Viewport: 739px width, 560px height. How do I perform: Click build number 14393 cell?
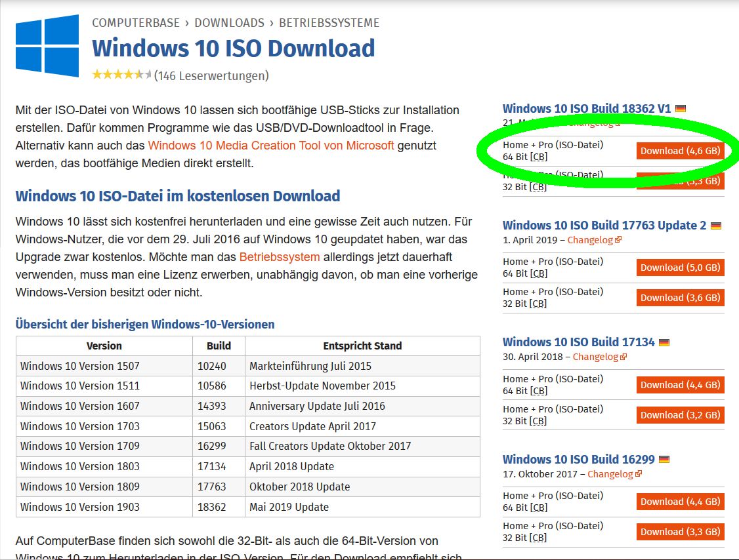[219, 406]
